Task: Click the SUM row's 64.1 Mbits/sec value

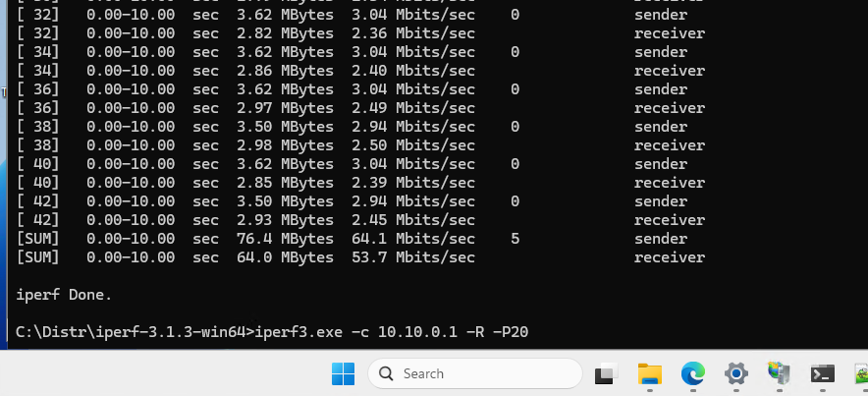Action: click(435, 239)
